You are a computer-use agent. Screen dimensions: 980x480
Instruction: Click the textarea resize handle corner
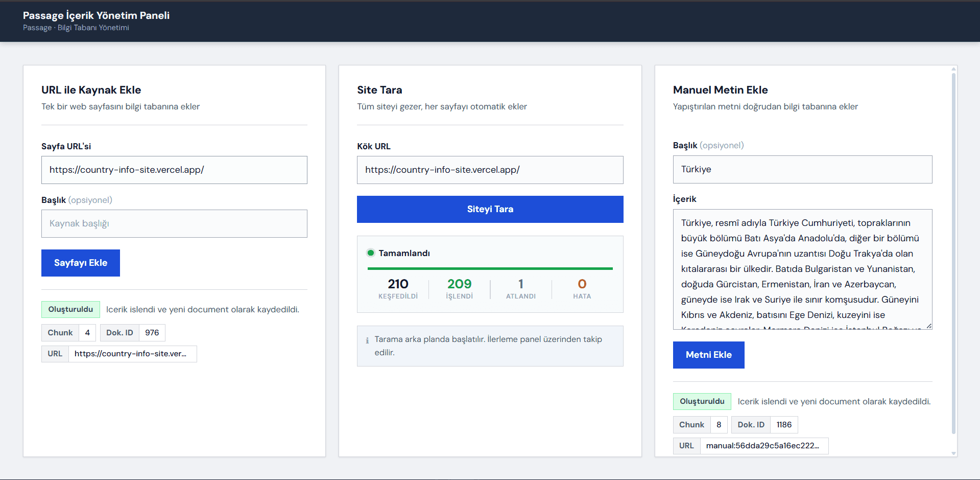pos(929,326)
